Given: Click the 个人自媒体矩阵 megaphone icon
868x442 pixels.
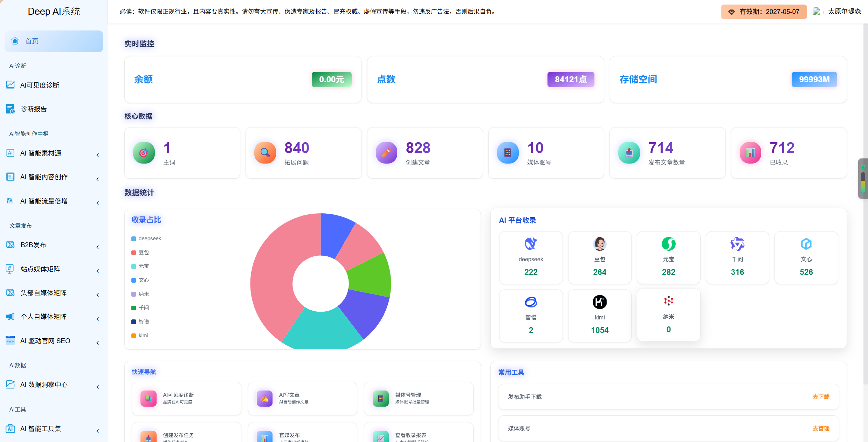Looking at the screenshot, I should click(x=11, y=317).
